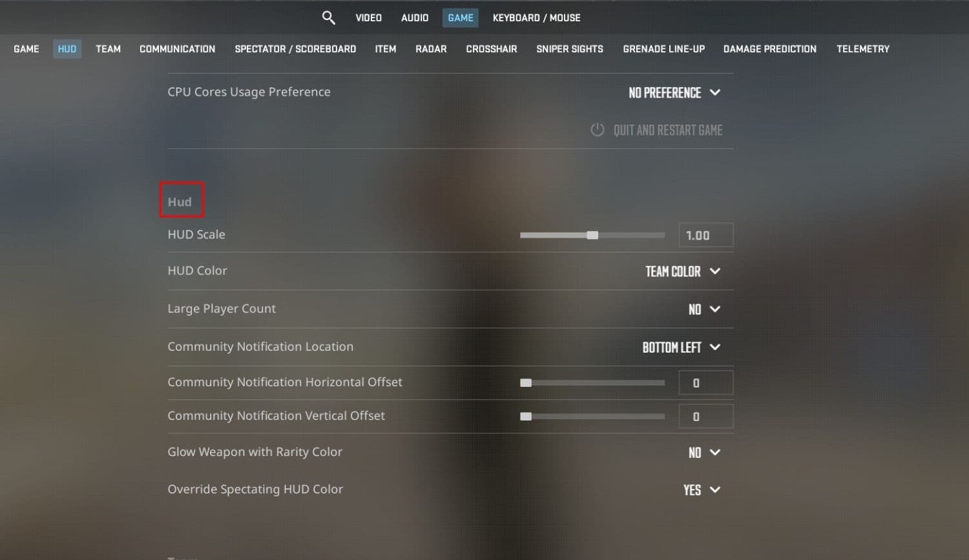Click the 'Large Player Count' label
The image size is (969, 560).
click(222, 309)
